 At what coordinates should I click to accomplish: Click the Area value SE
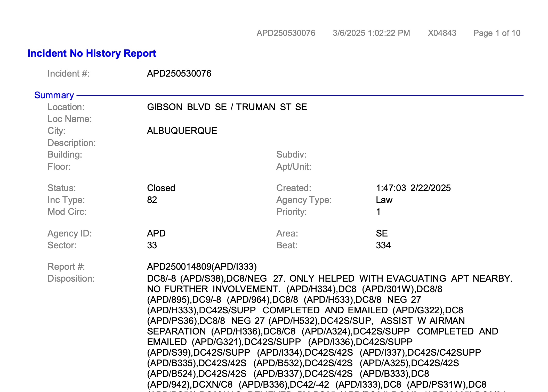[382, 233]
